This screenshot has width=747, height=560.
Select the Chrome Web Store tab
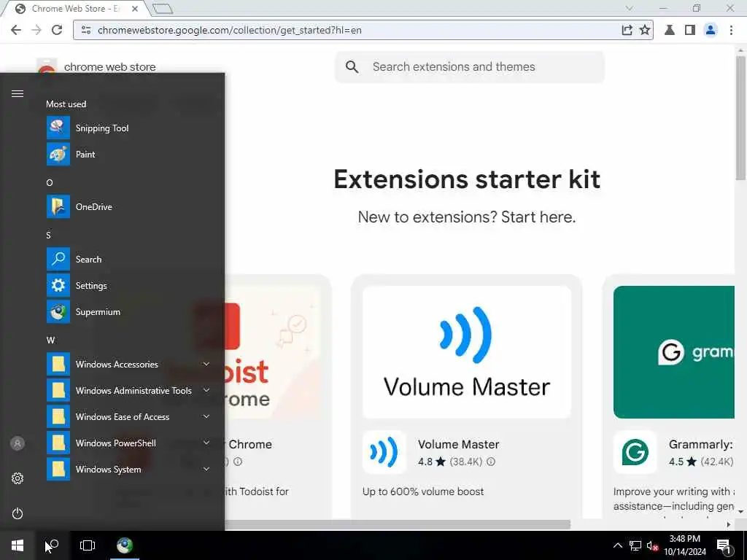[75, 9]
